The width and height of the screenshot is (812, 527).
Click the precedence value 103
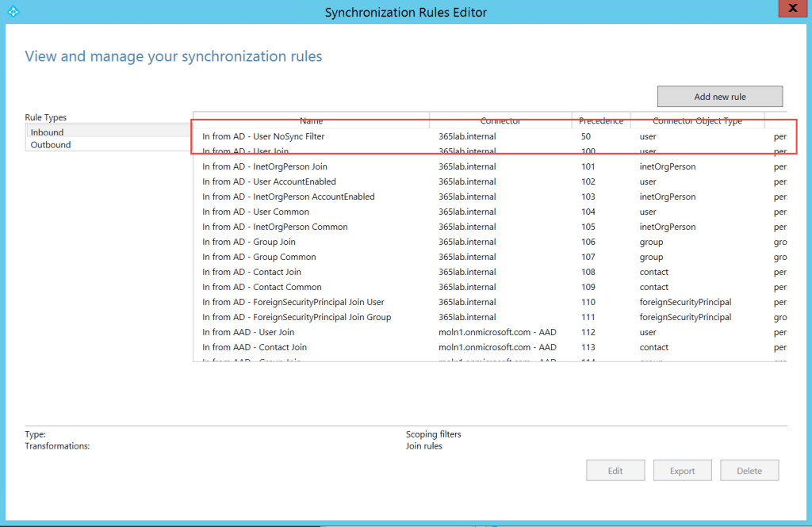588,197
